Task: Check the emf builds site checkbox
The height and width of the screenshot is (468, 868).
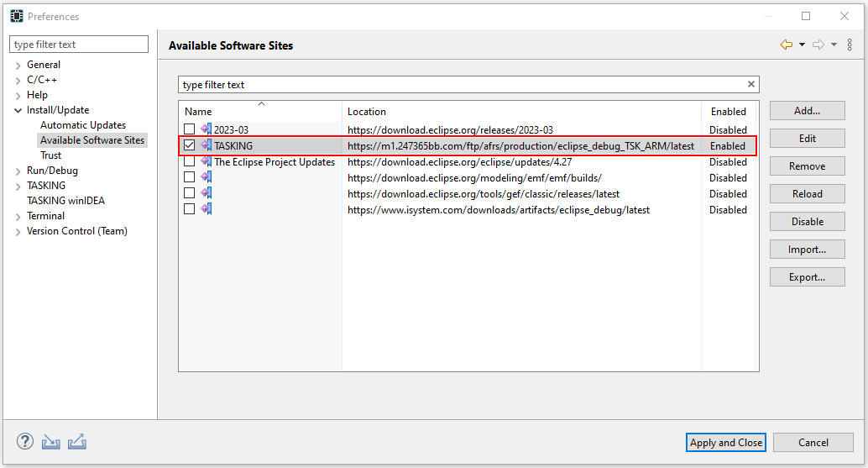Action: [190, 177]
